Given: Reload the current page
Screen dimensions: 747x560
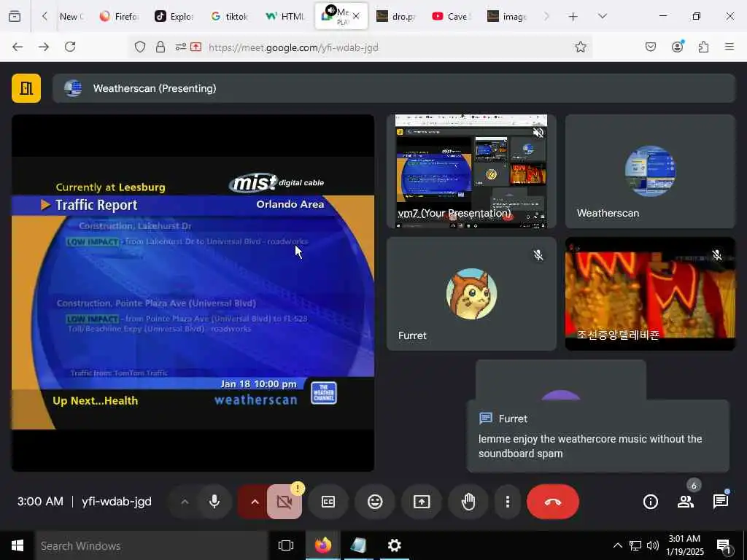Looking at the screenshot, I should [70, 47].
